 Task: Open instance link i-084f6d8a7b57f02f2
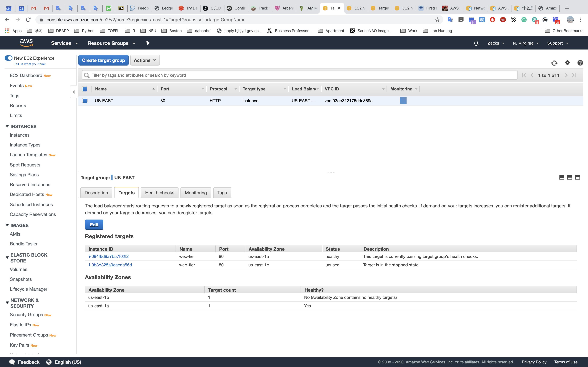coord(109,256)
